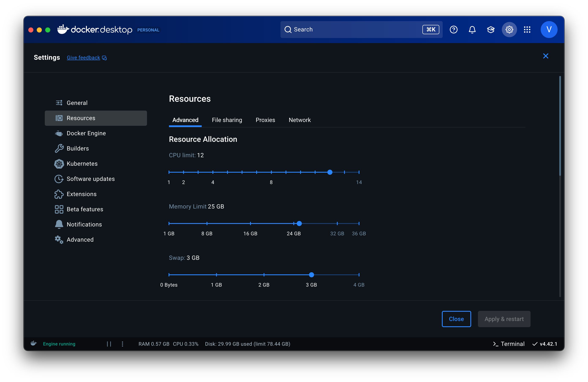Click the RAM 0.57 GB status
Screen dimensions: 588x382
click(154, 344)
